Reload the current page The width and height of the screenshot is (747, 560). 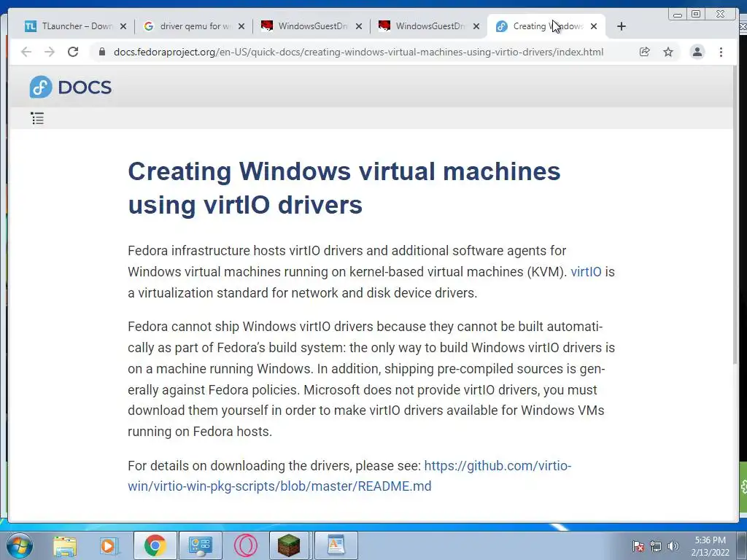click(x=73, y=52)
